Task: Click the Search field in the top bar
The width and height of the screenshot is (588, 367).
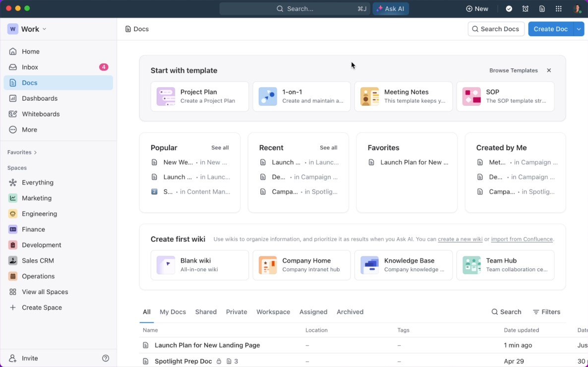Action: point(294,8)
